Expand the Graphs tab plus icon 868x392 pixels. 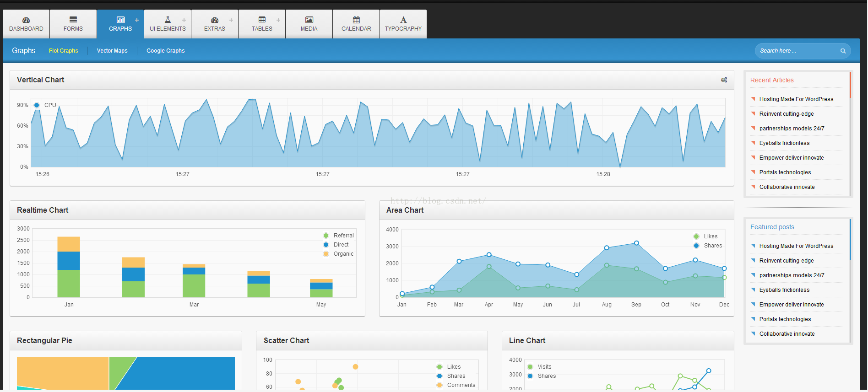[137, 20]
